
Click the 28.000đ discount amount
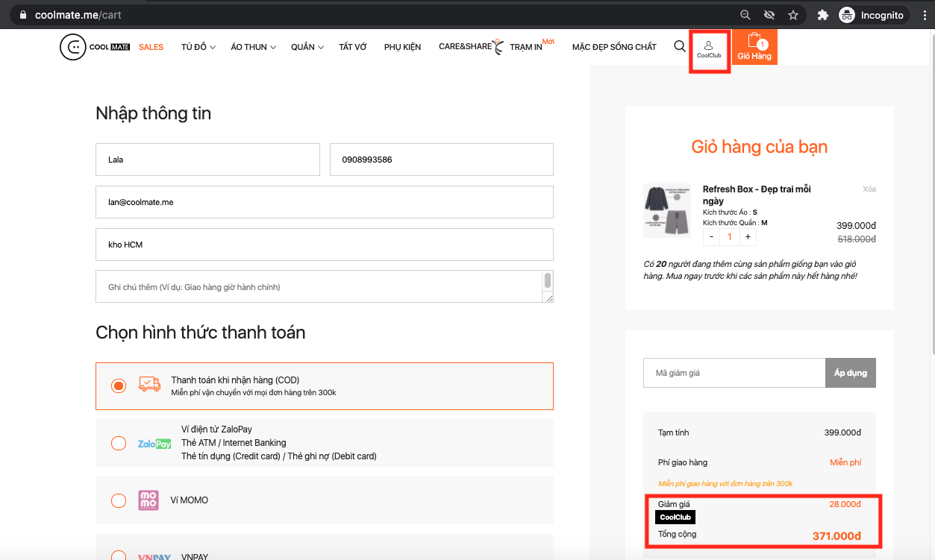845,504
